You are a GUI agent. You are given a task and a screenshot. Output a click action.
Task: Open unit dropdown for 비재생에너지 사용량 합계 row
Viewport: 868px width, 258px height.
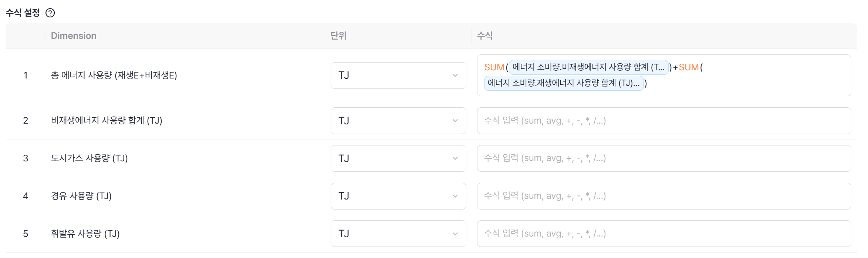pyautogui.click(x=398, y=121)
